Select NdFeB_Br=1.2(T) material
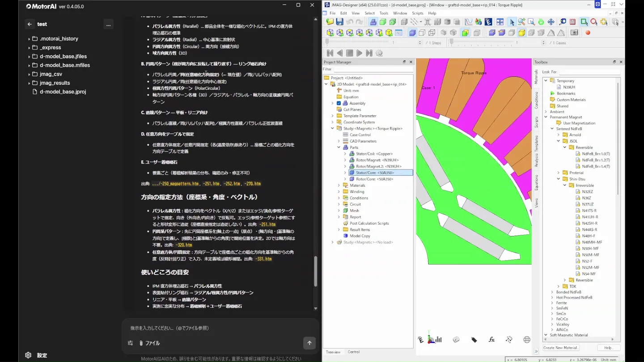Screen dimensions: 644x362 (x=596, y=160)
